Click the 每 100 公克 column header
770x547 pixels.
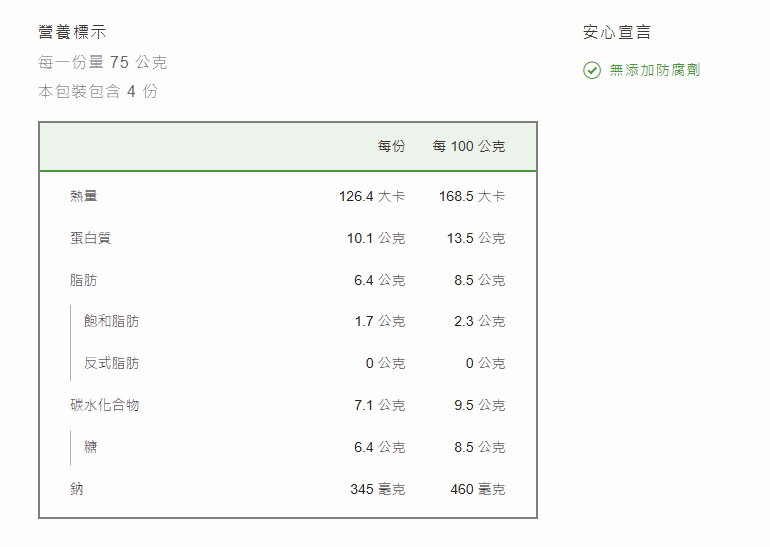[x=468, y=146]
